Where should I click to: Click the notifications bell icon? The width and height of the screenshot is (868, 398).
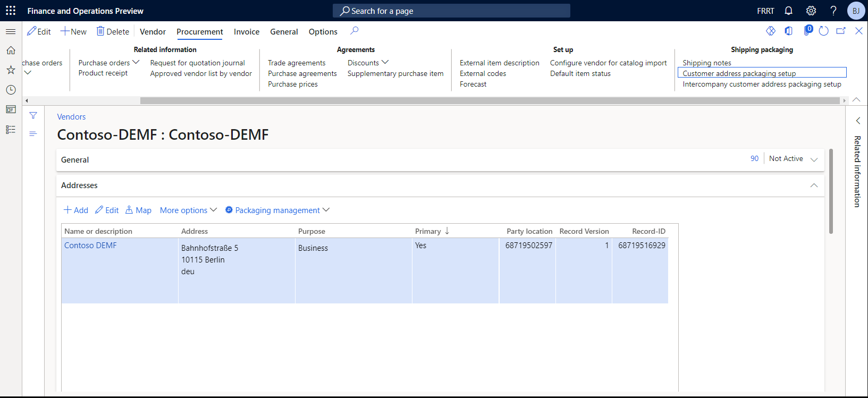(x=789, y=11)
